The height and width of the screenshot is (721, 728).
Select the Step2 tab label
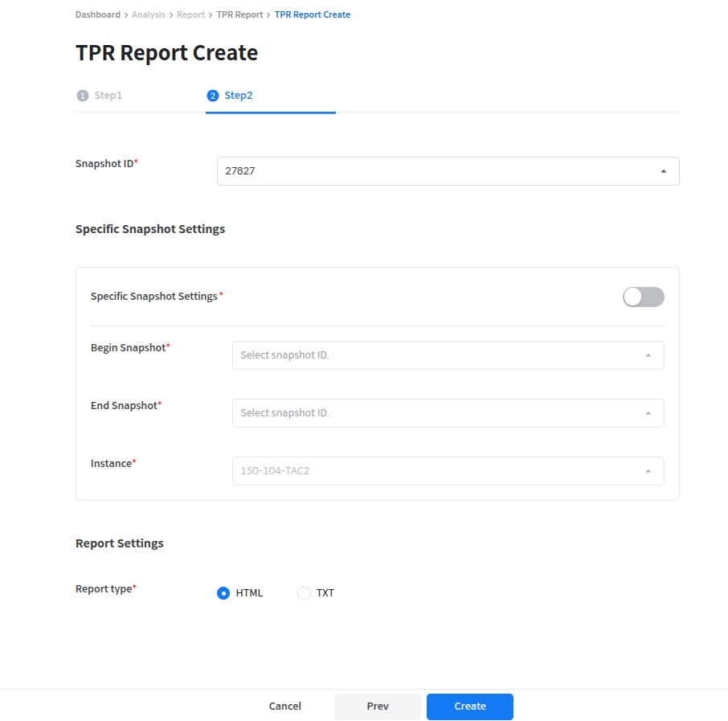point(239,96)
